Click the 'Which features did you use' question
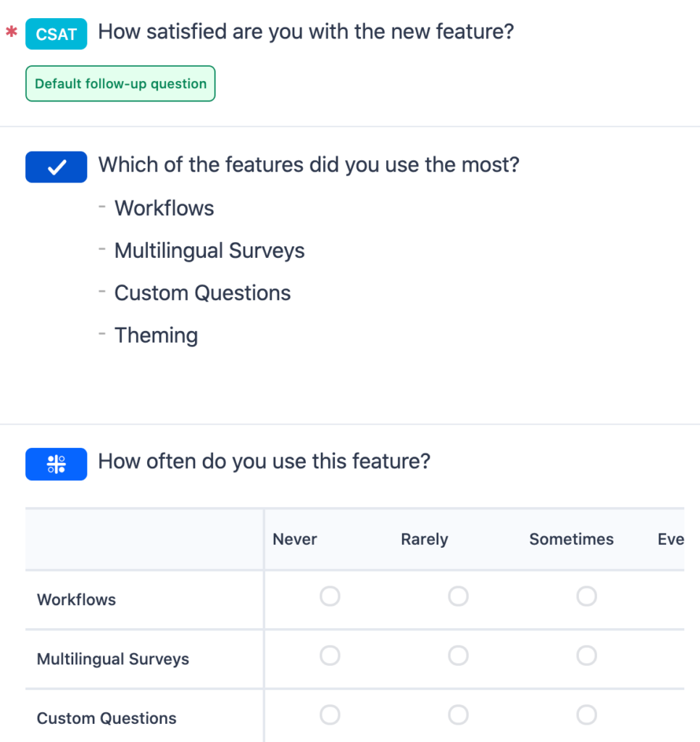 click(x=309, y=164)
